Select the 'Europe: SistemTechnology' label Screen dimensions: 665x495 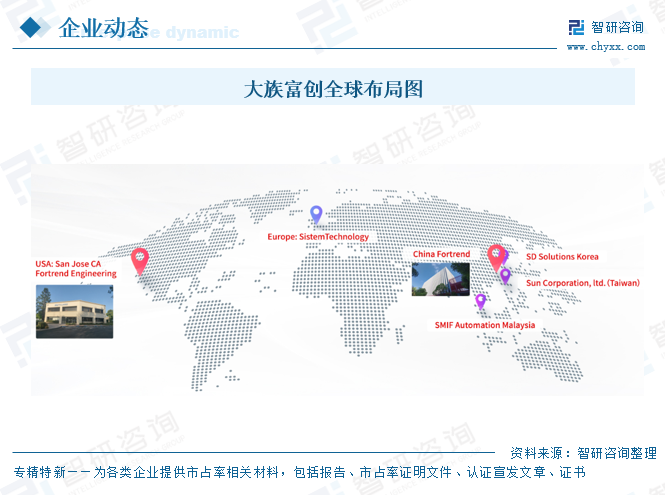coord(318,237)
